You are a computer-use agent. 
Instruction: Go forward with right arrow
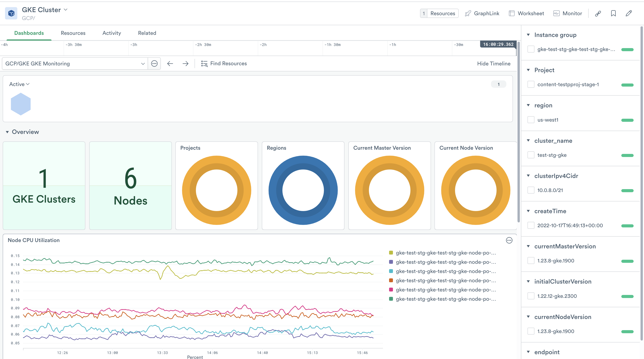pyautogui.click(x=186, y=63)
